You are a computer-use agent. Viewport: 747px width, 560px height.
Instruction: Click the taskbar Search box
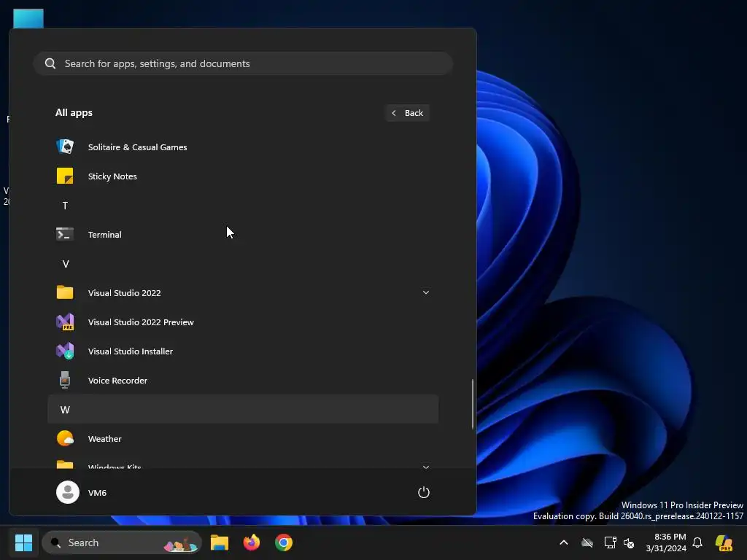[x=122, y=542]
